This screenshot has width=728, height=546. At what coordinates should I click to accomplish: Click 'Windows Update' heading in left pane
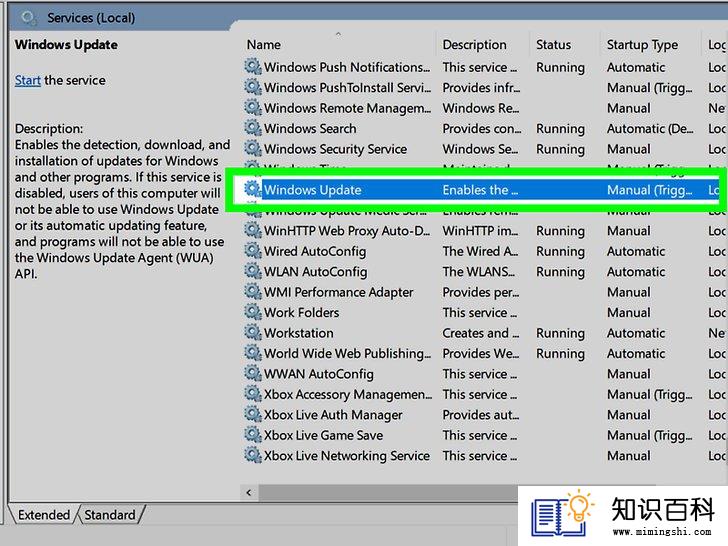(66, 45)
